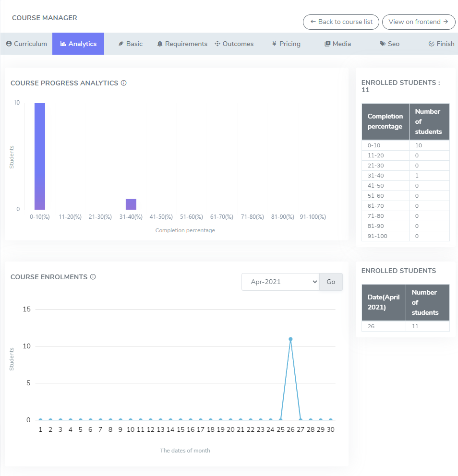Switch to the Analytics tab
This screenshot has width=458, height=476.
(x=78, y=43)
